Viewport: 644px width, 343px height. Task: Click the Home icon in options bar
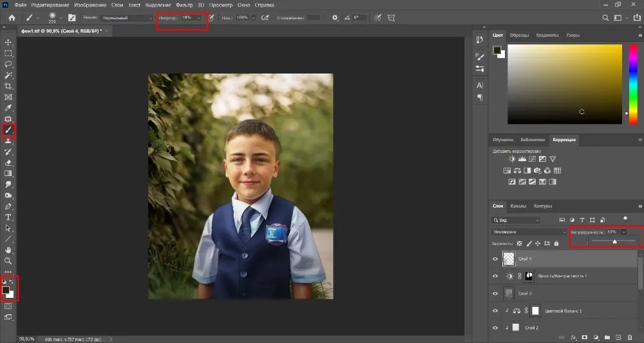[12, 18]
